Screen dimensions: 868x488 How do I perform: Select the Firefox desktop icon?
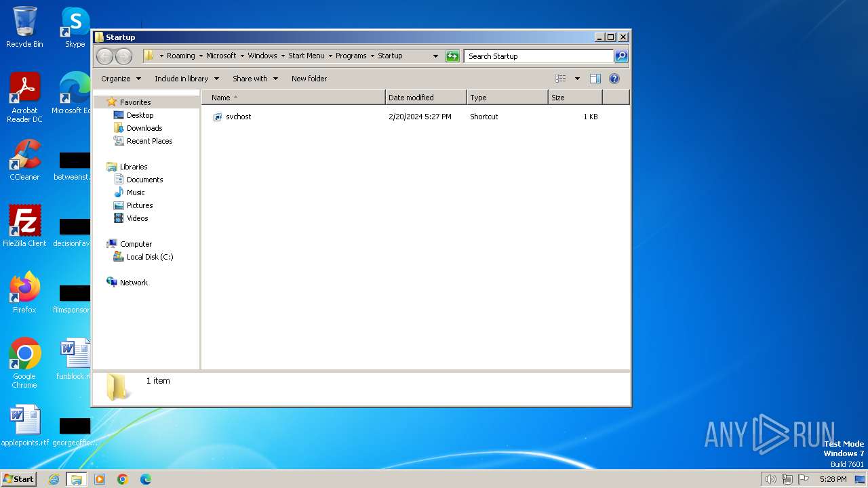tap(24, 293)
